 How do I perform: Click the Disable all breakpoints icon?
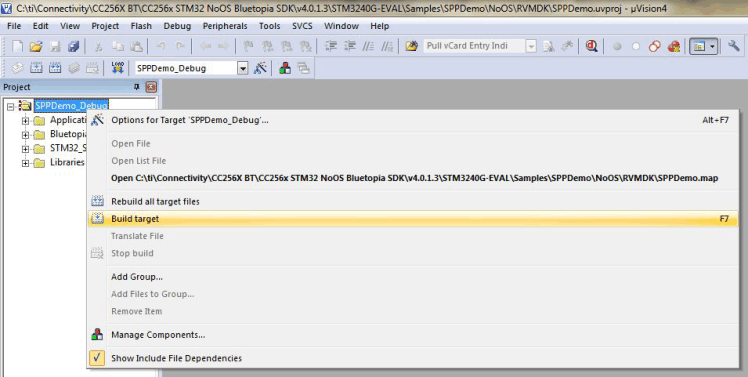654,46
